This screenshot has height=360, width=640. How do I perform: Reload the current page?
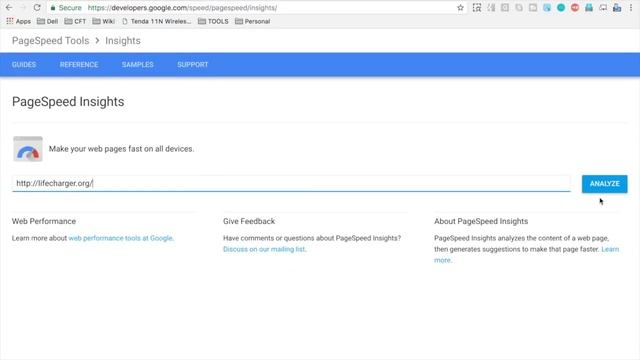37,8
